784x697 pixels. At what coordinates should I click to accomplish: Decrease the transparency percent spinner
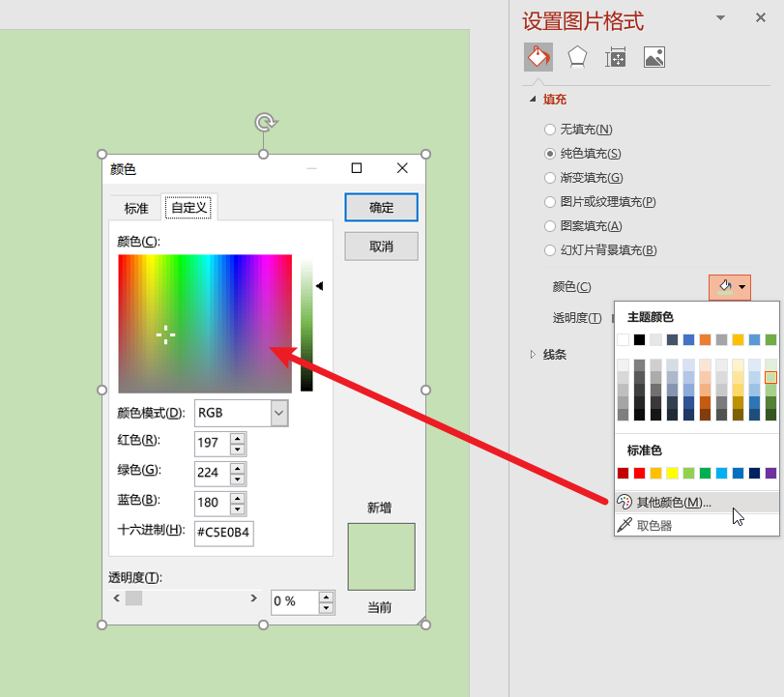coord(326,608)
